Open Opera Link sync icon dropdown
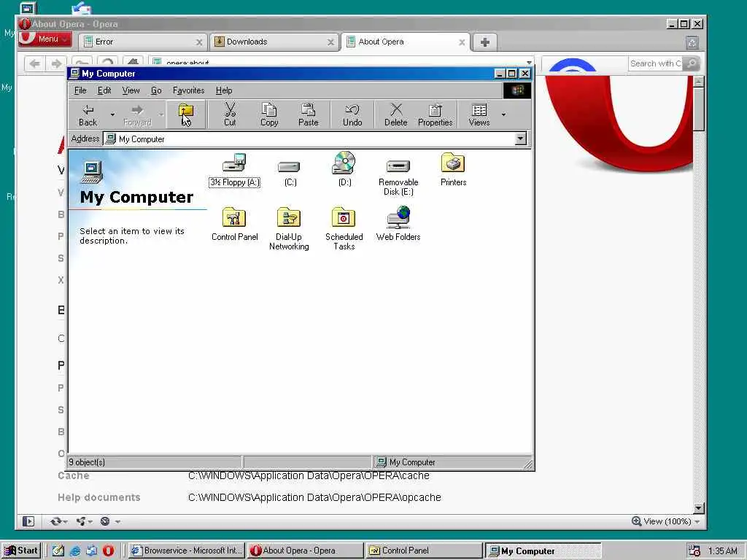The image size is (747, 560). (x=58, y=521)
